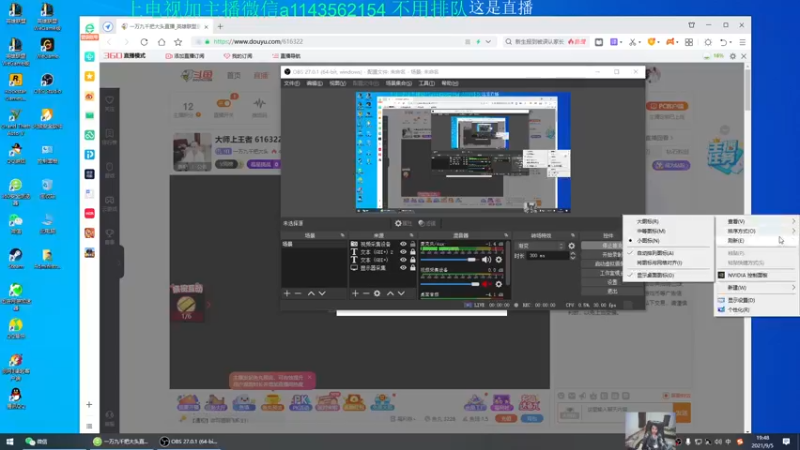
Task: Toggle 自动排列图标 in the context menu
Action: (668, 253)
